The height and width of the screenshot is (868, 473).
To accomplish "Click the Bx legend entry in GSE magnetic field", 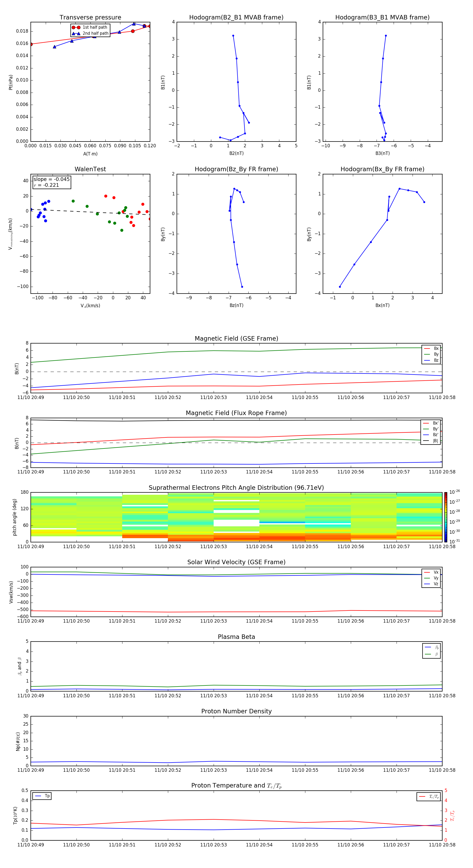I will (431, 349).
